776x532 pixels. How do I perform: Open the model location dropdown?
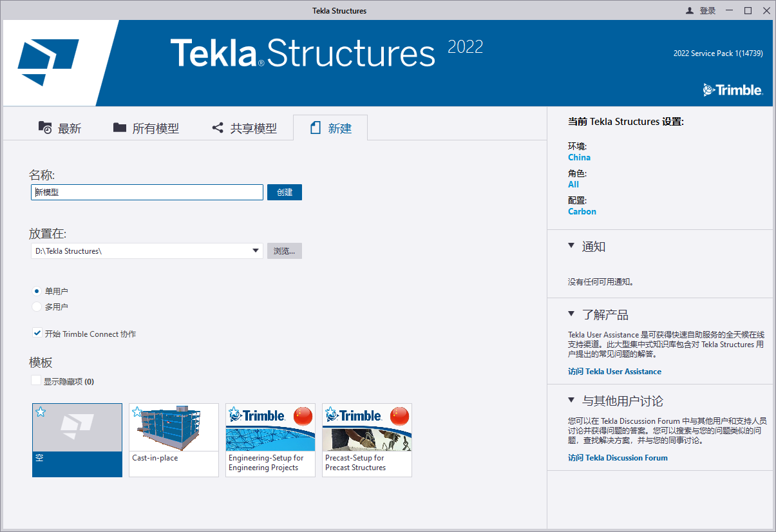coord(255,251)
